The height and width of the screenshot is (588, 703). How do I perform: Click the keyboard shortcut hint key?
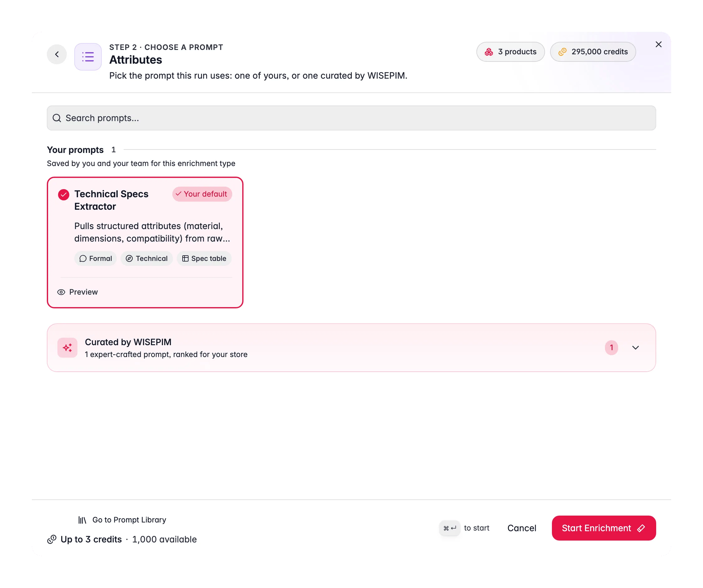450,528
